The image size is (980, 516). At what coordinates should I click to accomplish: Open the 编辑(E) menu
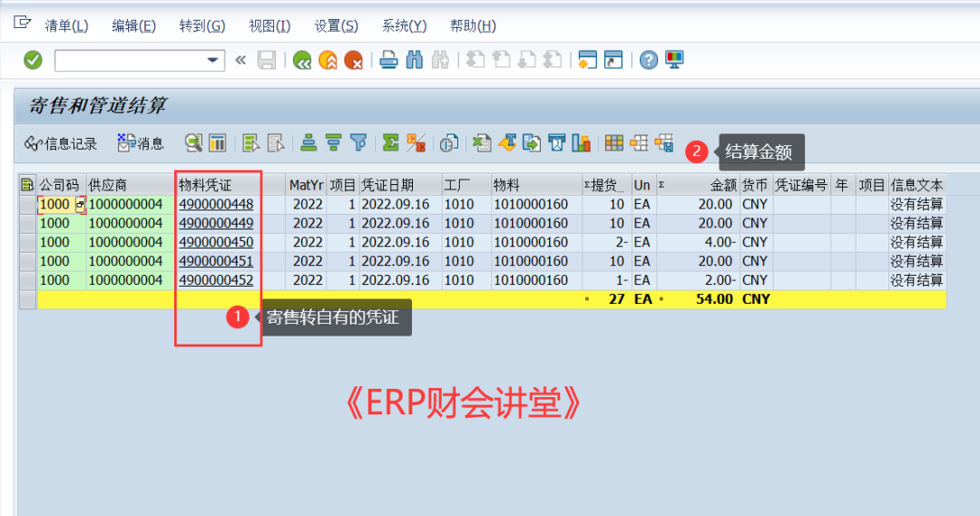click(133, 26)
